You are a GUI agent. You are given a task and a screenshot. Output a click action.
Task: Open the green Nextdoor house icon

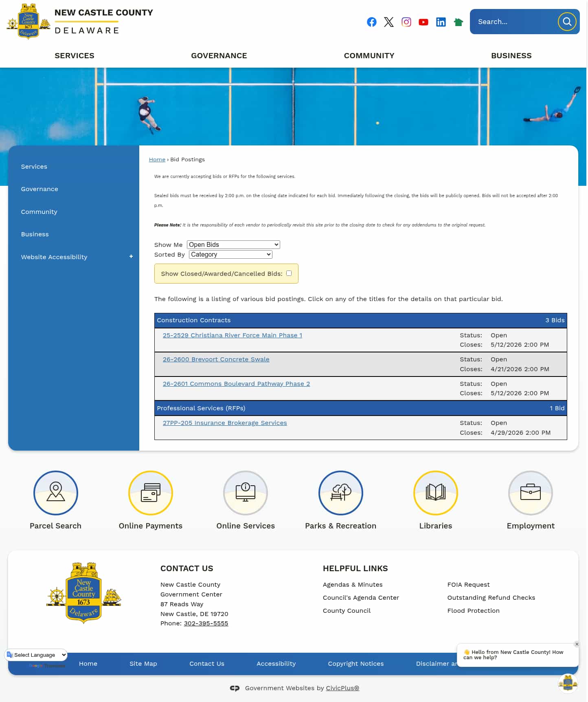459,22
